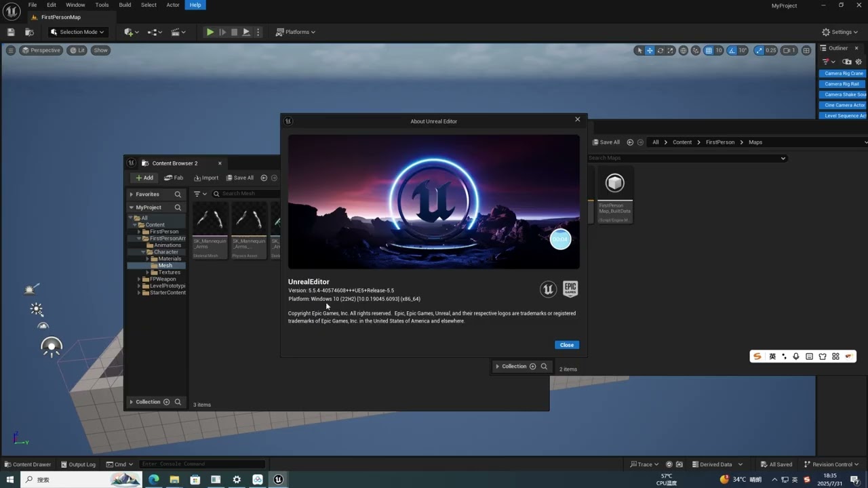This screenshot has width=868, height=488.
Task: Toggle grid snapping icon
Action: click(x=709, y=50)
